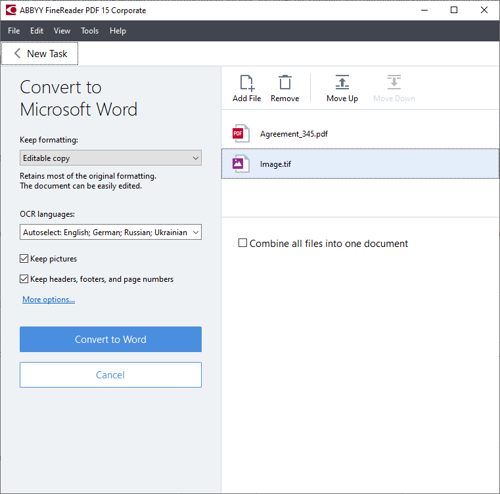Click the Move Up icon
Image resolution: width=500 pixels, height=494 pixels.
[x=342, y=82]
